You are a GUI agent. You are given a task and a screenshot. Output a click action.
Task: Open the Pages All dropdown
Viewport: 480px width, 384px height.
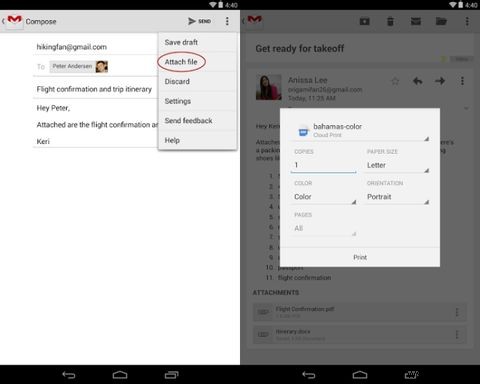click(x=324, y=229)
